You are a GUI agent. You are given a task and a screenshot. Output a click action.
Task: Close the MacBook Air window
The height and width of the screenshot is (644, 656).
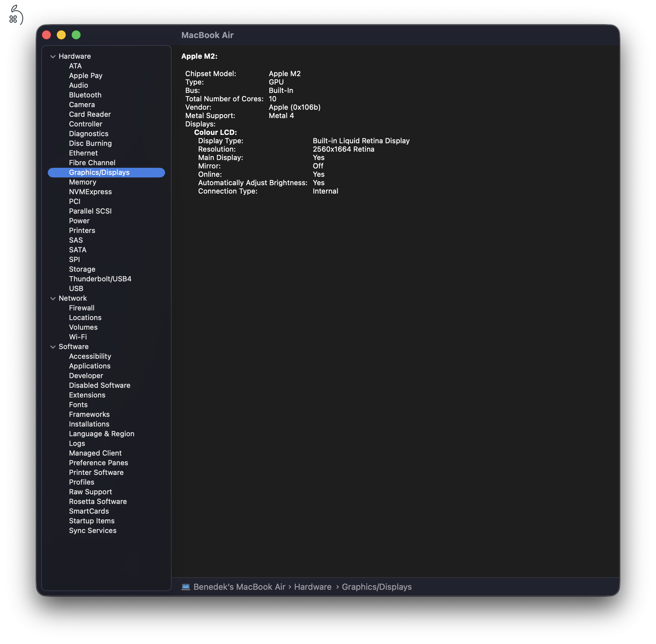pyautogui.click(x=46, y=35)
